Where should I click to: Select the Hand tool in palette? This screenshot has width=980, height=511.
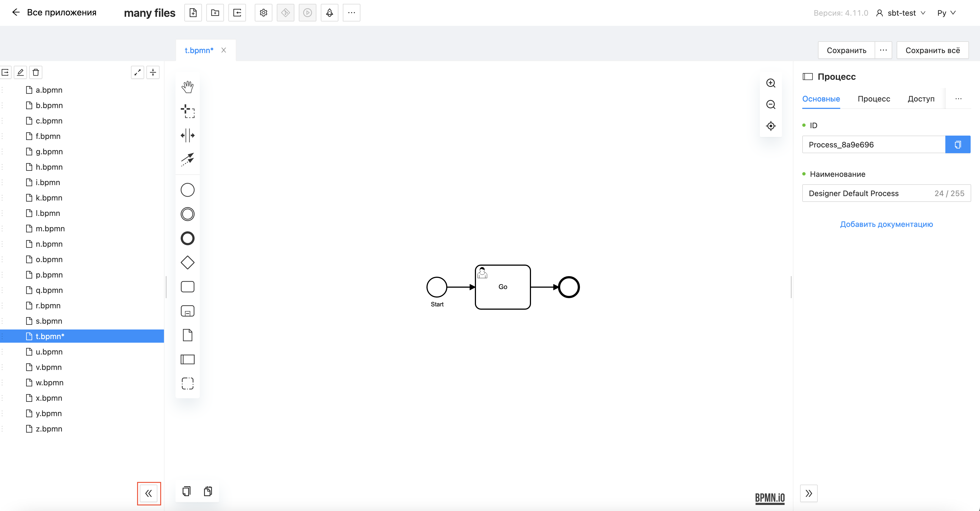coord(187,87)
